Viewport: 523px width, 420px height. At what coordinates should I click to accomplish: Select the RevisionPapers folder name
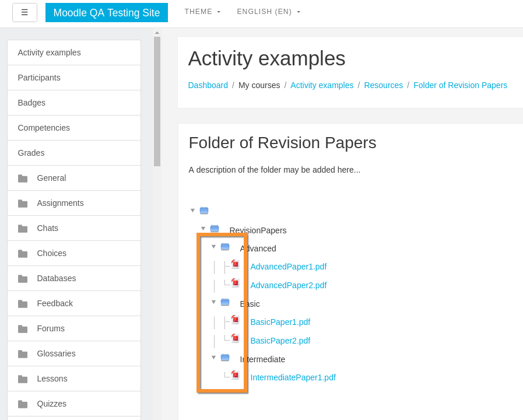pyautogui.click(x=258, y=230)
